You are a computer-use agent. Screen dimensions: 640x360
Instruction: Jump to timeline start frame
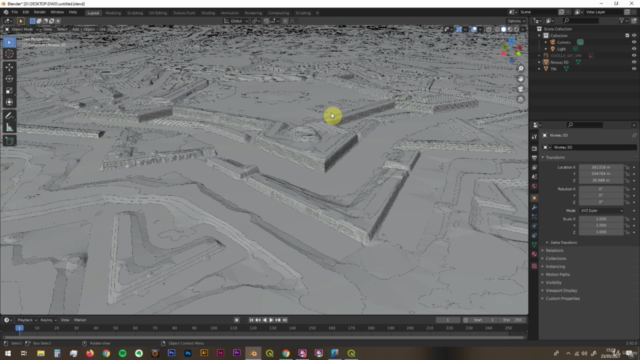click(251, 320)
